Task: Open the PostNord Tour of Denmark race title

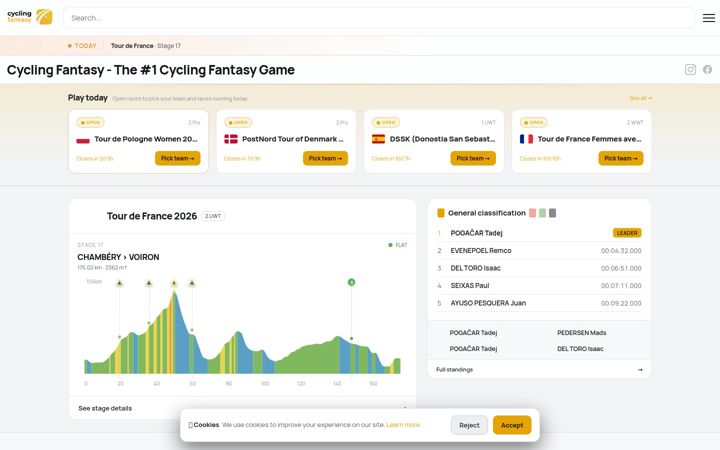Action: (x=292, y=139)
